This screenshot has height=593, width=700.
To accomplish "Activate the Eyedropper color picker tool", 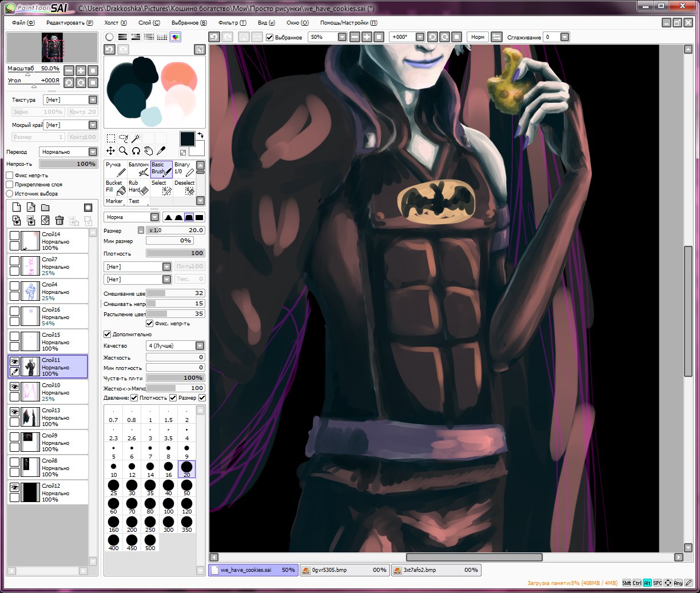I will click(161, 151).
